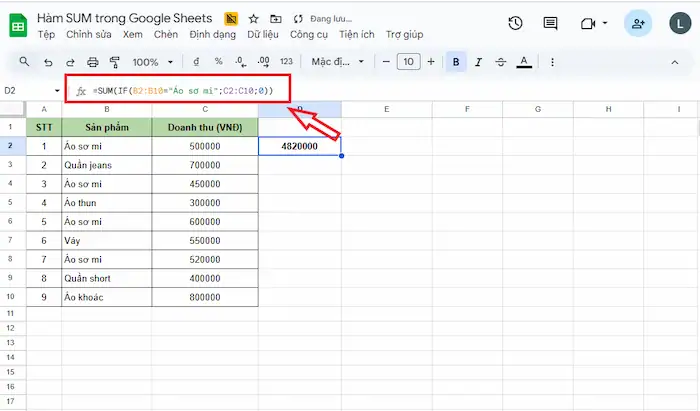
Task: Click the redo arrow icon
Action: point(70,62)
